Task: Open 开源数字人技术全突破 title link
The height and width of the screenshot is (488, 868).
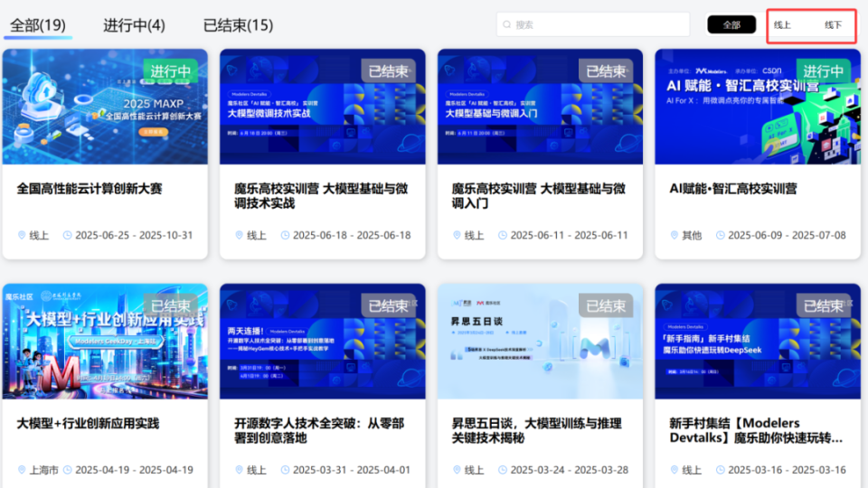Action: coord(319,430)
